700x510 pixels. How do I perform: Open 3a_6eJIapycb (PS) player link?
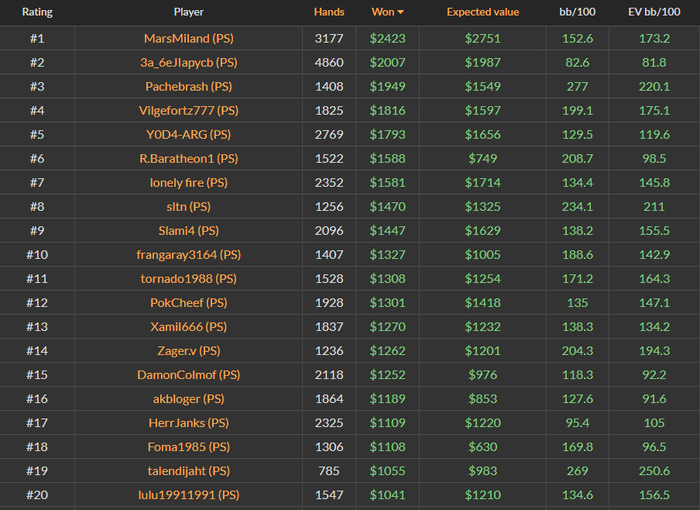[x=188, y=63]
